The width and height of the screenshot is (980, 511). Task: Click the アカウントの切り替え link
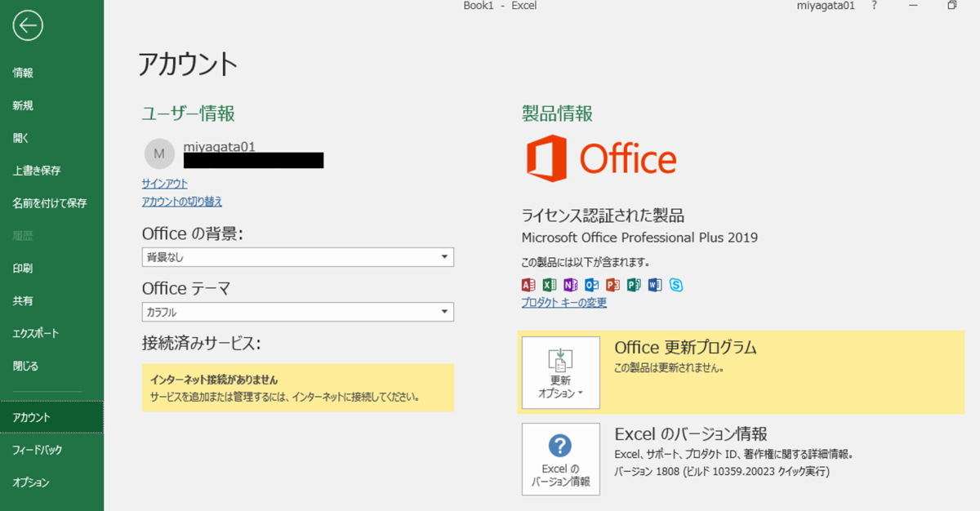tap(181, 201)
